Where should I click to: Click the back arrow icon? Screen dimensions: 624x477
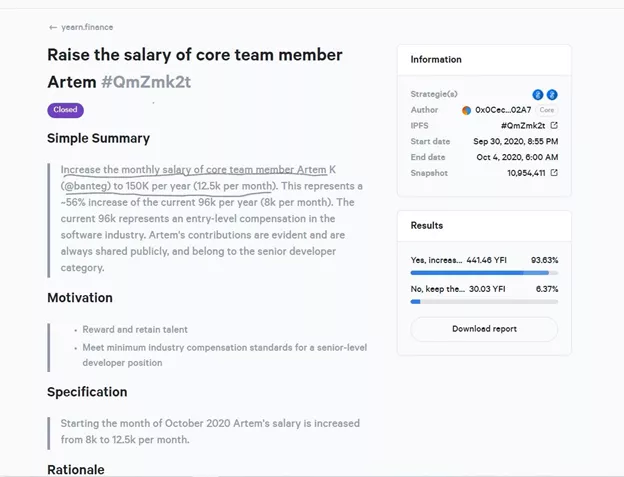click(52, 27)
